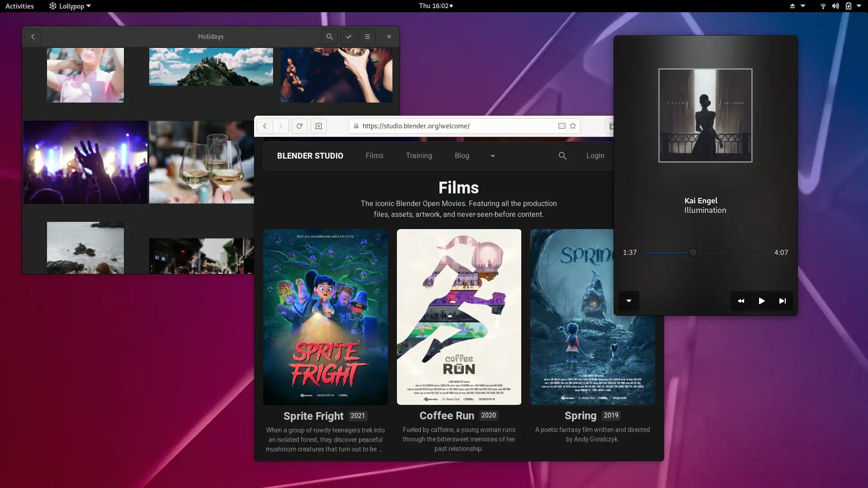868x488 pixels.
Task: Go to previous track in player
Action: [x=741, y=301]
